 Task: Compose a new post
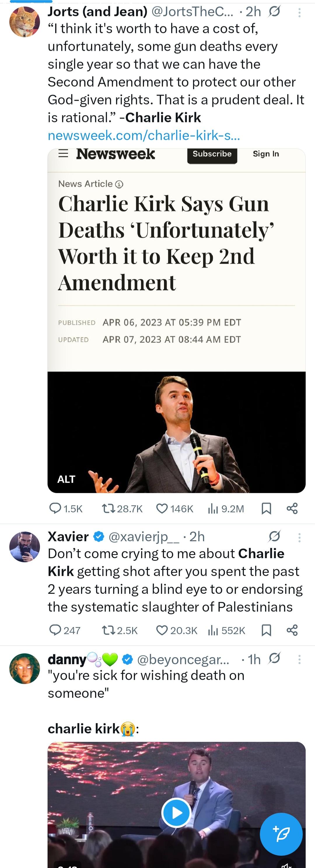pos(281,834)
